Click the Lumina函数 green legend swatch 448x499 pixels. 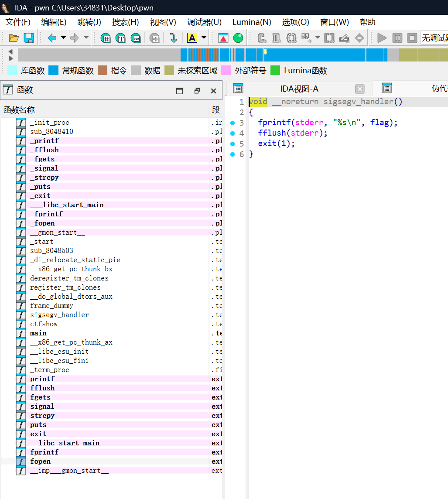275,70
